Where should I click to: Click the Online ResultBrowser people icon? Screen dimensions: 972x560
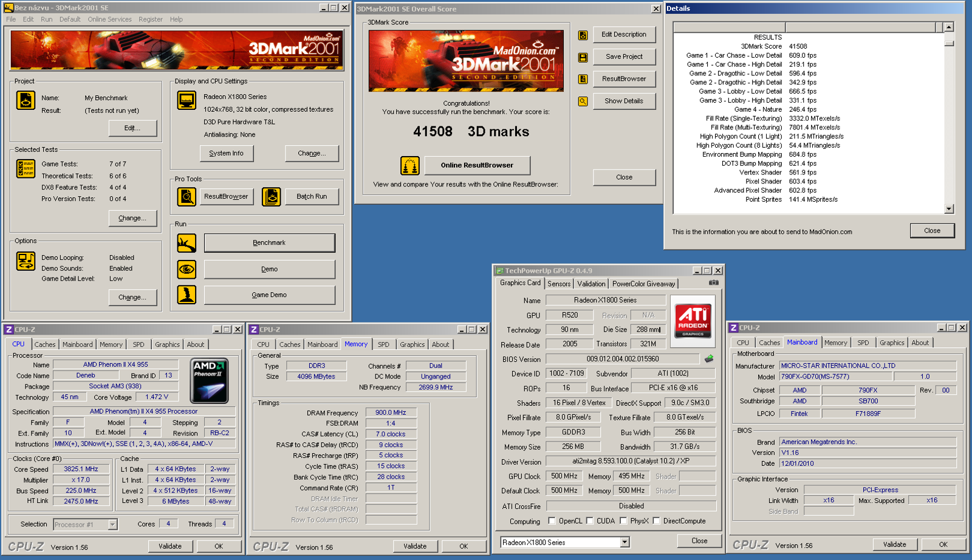pos(410,165)
